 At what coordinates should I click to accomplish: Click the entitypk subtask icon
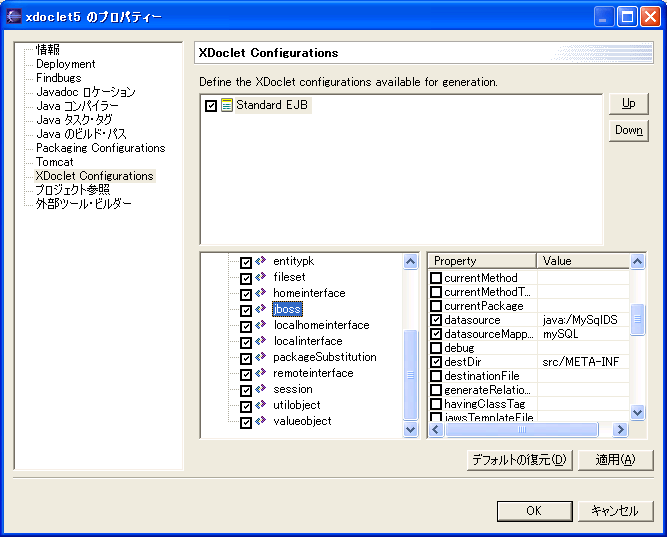pos(261,260)
